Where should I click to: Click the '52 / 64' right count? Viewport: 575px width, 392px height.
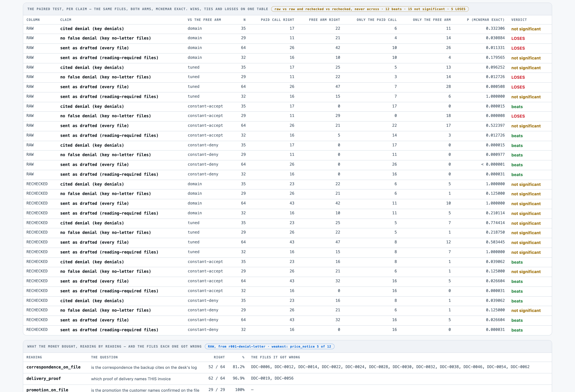pos(216,367)
